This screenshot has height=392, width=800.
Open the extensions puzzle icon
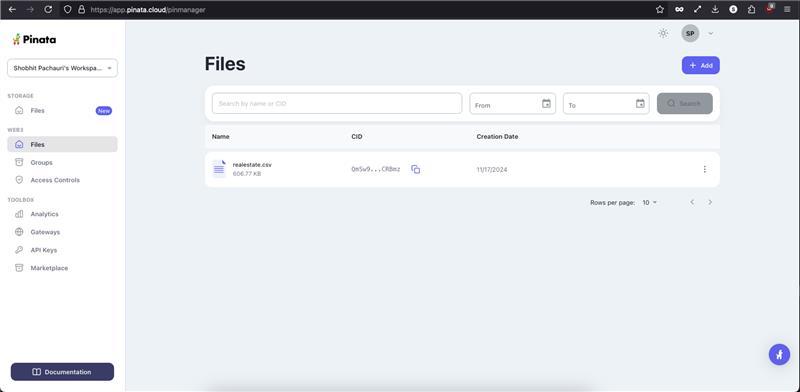tap(752, 9)
